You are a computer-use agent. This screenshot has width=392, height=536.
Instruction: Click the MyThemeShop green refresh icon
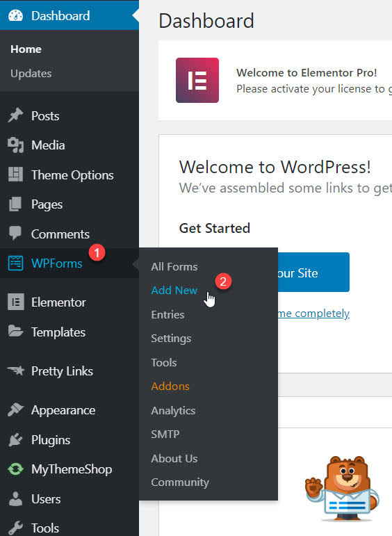click(x=15, y=469)
